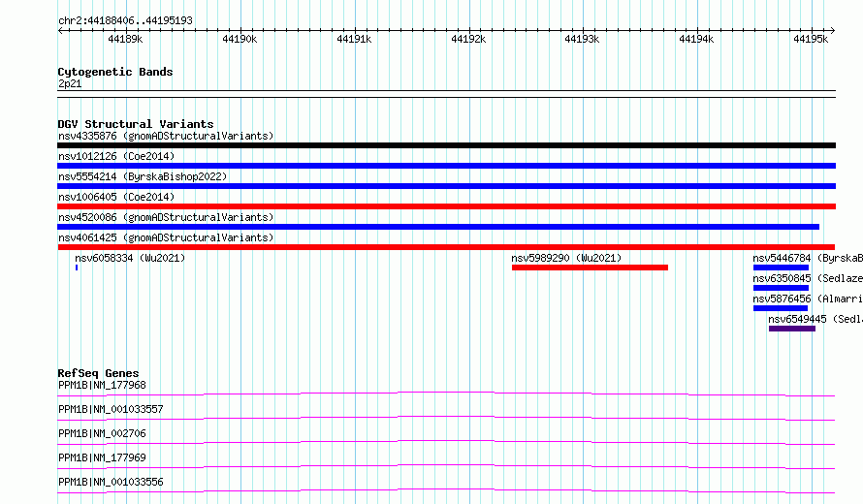The image size is (863, 504).
Task: Open the PPM1B|NM_002706 transcript label
Action: point(102,433)
